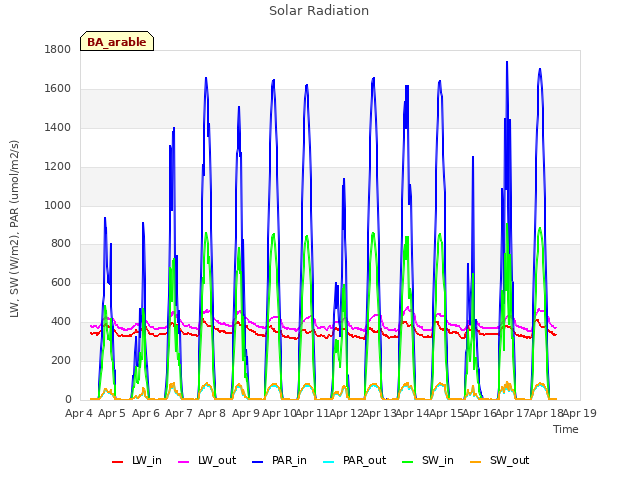Click the magenta LW_out legend swatch
This screenshot has width=640, height=480.
184,462
